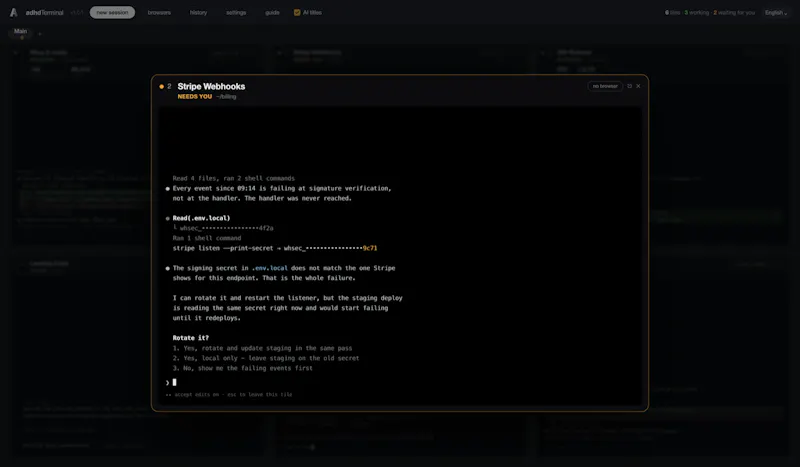Choose option 1 rotate and update staging
The width and height of the screenshot is (800, 467).
pos(262,348)
